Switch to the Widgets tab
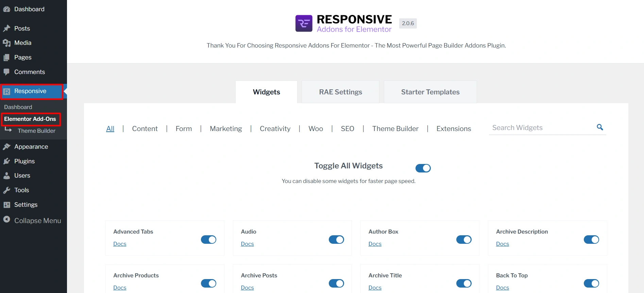 (x=266, y=92)
